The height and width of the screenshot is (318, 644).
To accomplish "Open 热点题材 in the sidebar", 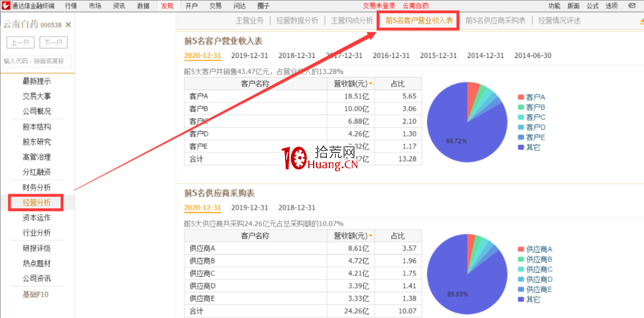I will pyautogui.click(x=37, y=263).
